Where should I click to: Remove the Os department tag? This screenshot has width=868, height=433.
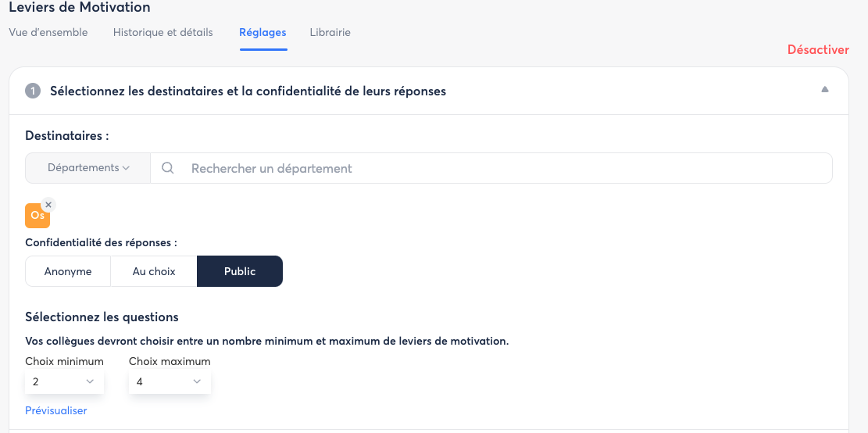click(x=48, y=205)
